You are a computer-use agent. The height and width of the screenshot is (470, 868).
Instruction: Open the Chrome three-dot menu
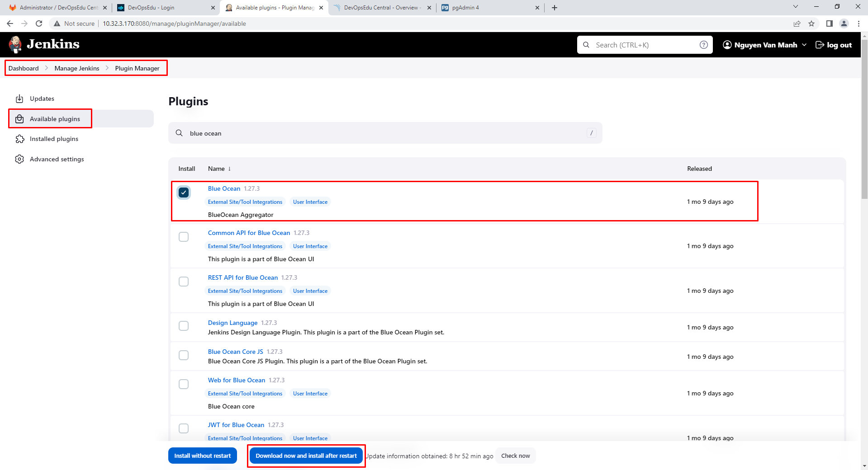(859, 23)
